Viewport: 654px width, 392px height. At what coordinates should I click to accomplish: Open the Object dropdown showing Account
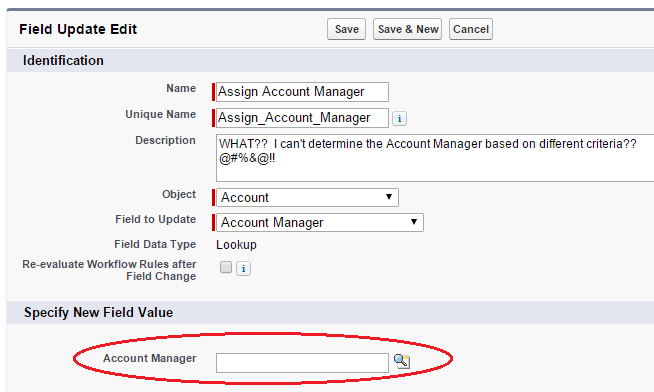[307, 197]
